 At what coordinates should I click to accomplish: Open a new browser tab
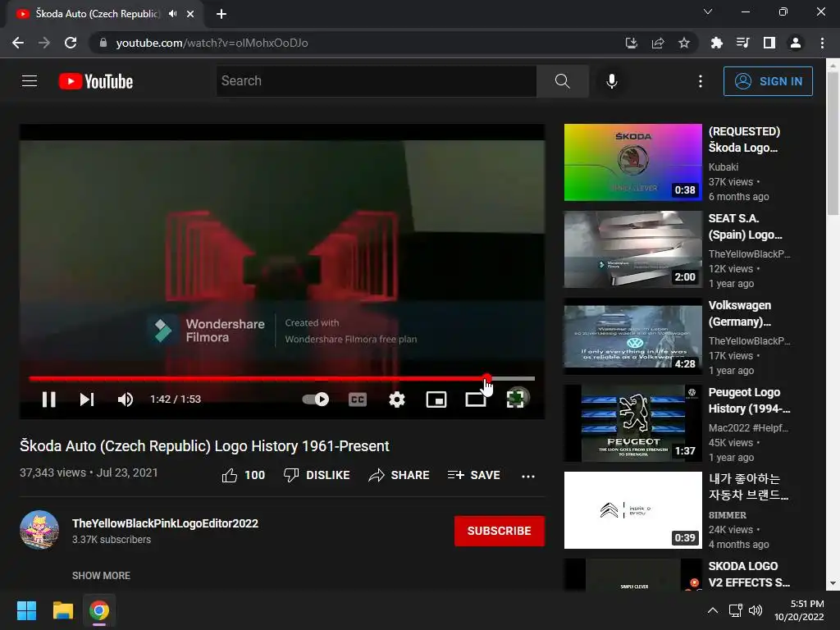coord(221,14)
